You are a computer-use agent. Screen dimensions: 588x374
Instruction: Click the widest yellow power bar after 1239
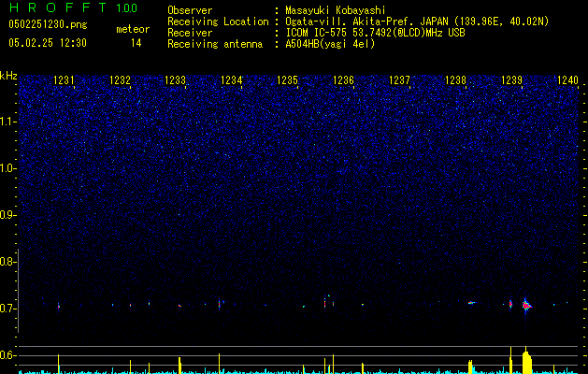point(527,360)
